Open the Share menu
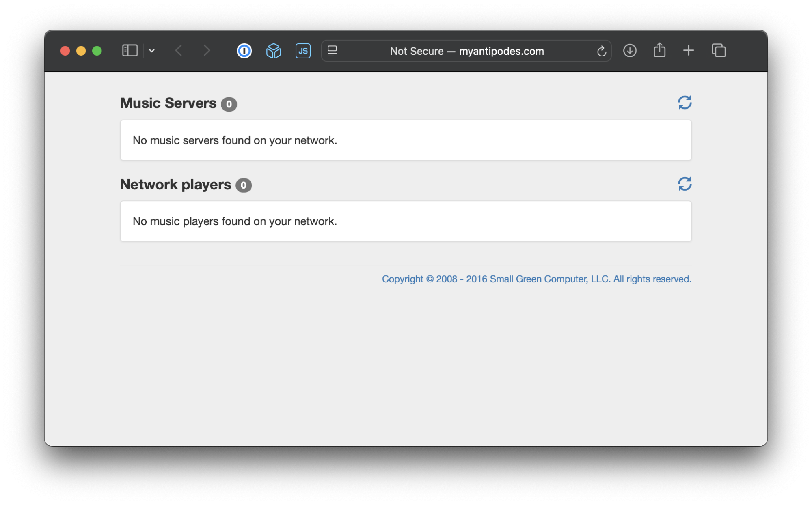The image size is (812, 505). 659,51
